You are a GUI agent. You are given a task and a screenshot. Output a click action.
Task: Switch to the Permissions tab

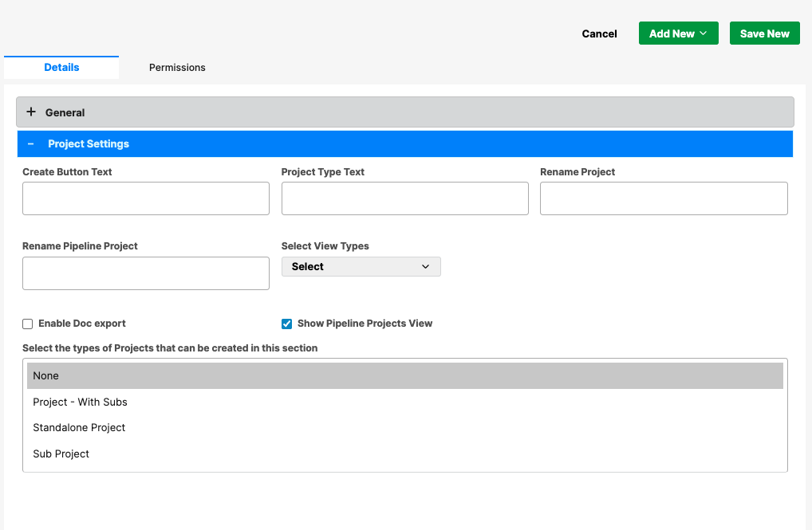(177, 67)
